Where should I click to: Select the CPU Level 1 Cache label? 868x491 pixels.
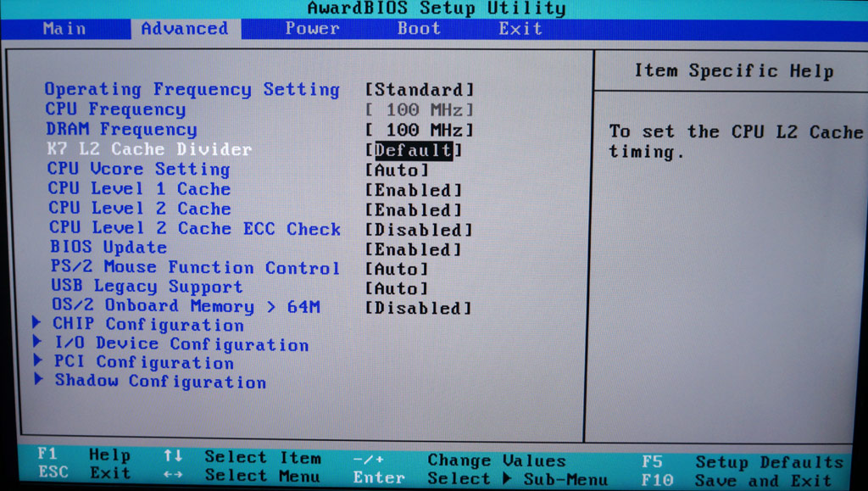pyautogui.click(x=139, y=189)
